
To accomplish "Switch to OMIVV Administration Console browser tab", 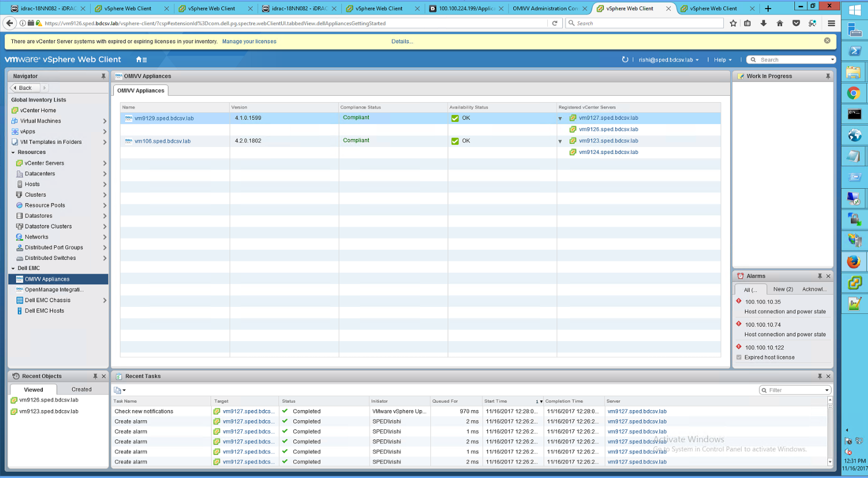I will pyautogui.click(x=545, y=8).
